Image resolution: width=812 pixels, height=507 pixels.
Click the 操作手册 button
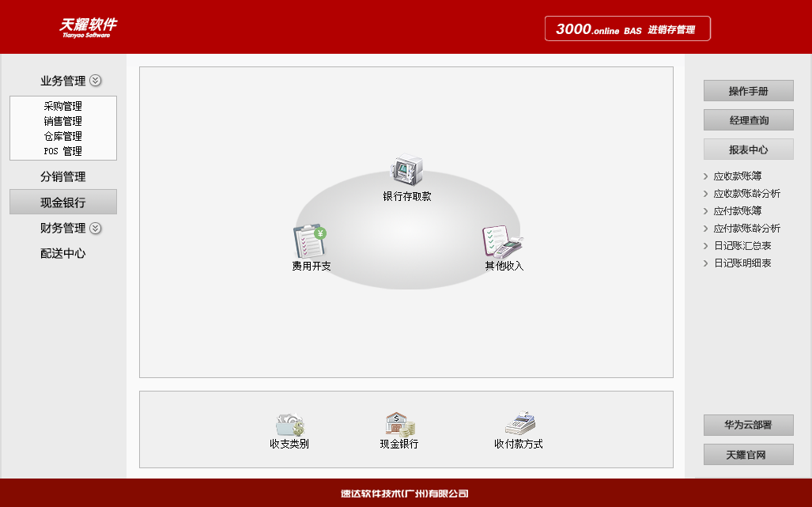(748, 90)
